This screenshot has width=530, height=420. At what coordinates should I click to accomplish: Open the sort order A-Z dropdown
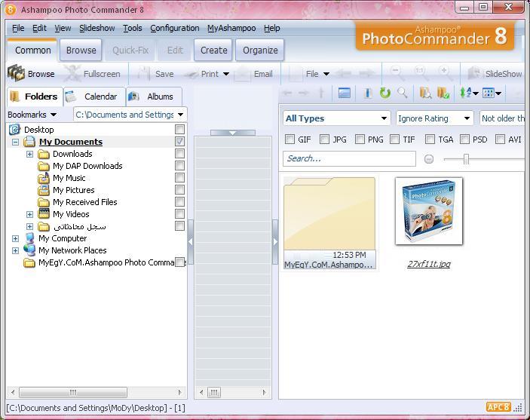pos(469,93)
